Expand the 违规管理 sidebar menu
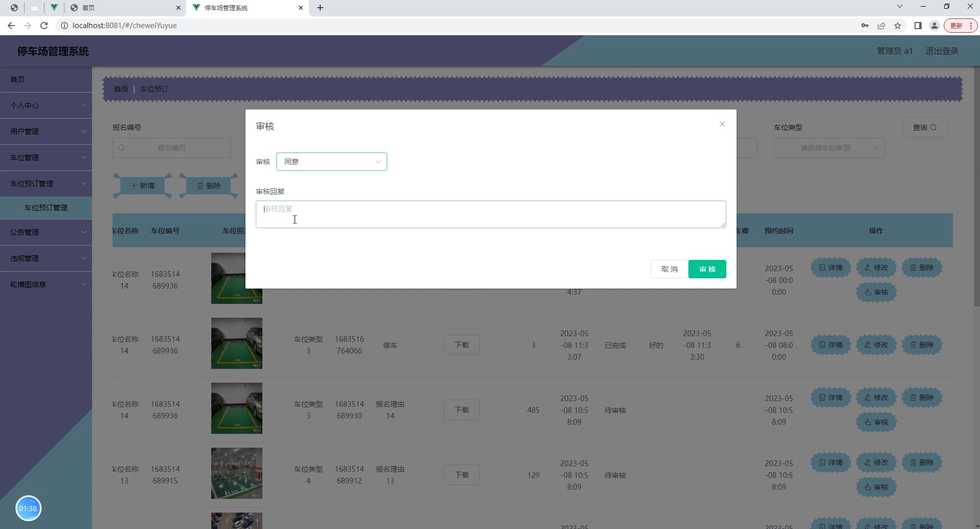The width and height of the screenshot is (980, 529). (x=46, y=258)
